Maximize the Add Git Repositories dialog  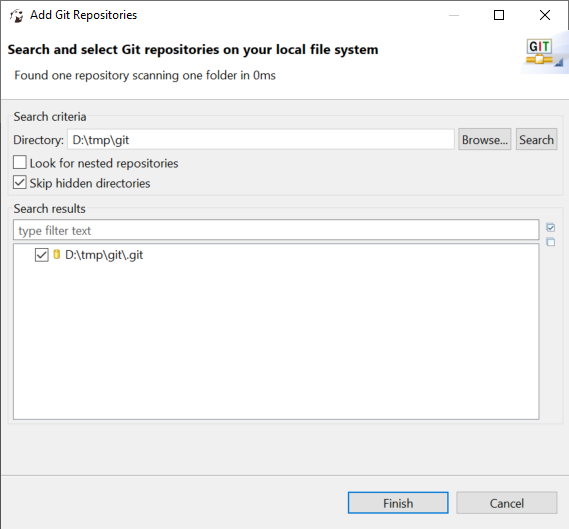point(499,15)
